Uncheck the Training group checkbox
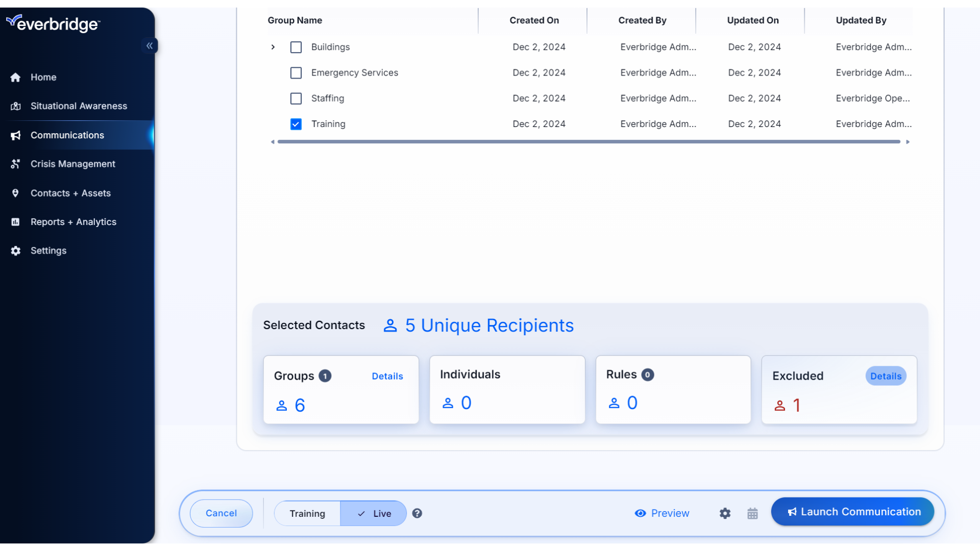Image resolution: width=980 pixels, height=551 pixels. (x=296, y=124)
